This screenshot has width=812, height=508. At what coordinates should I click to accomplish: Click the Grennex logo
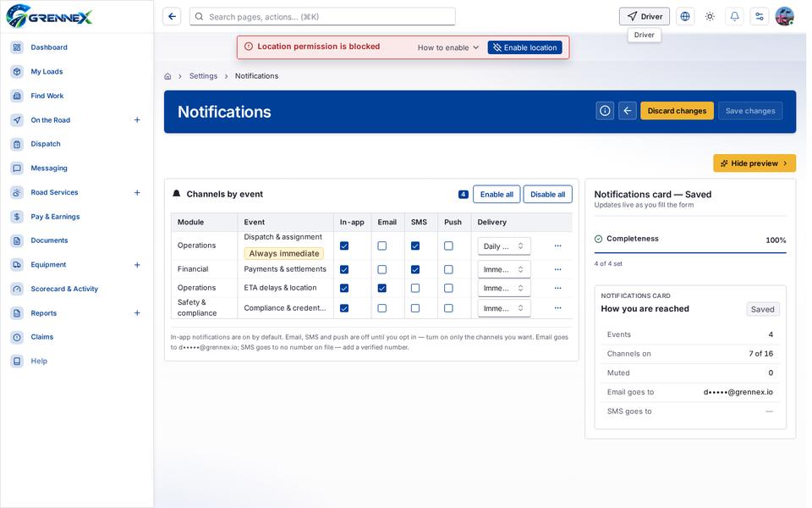pos(49,17)
